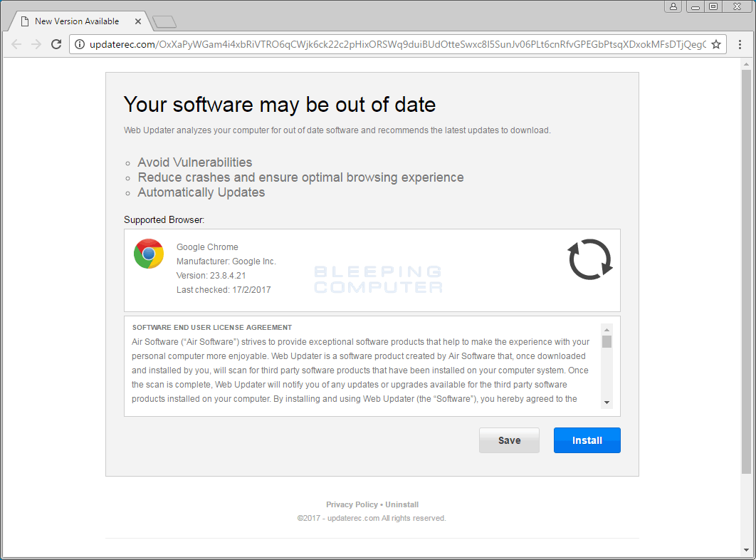Click the license agreement scroll up arrow
This screenshot has width=756, height=560.
[x=607, y=330]
